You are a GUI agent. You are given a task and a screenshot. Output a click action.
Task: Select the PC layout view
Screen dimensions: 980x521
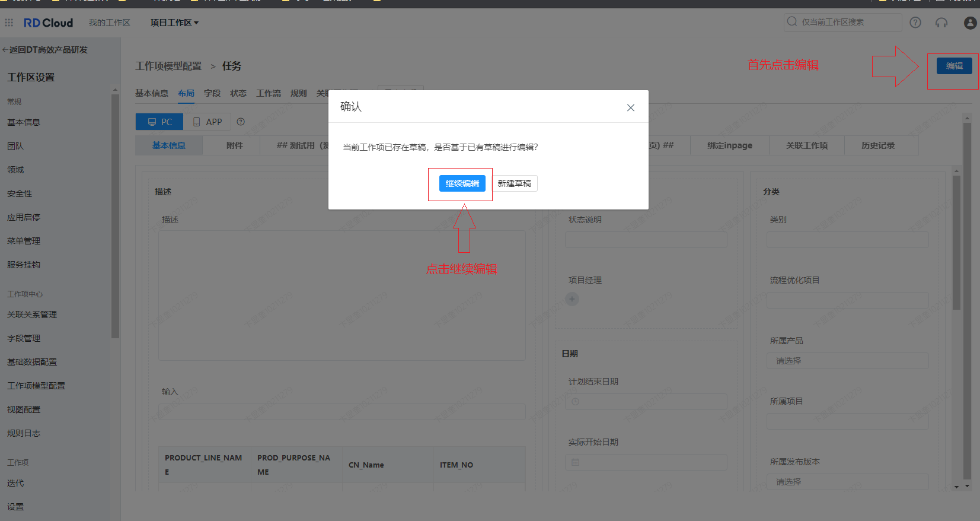click(159, 122)
